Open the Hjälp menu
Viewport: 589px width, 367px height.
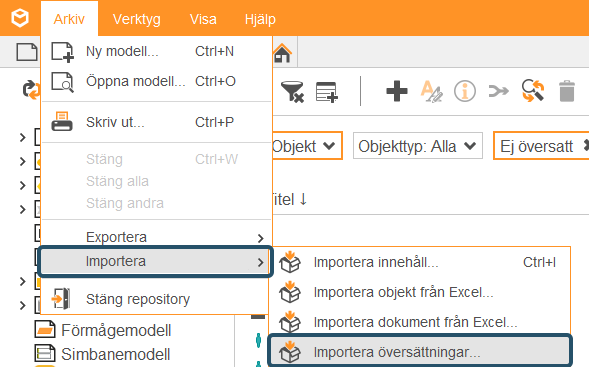260,19
